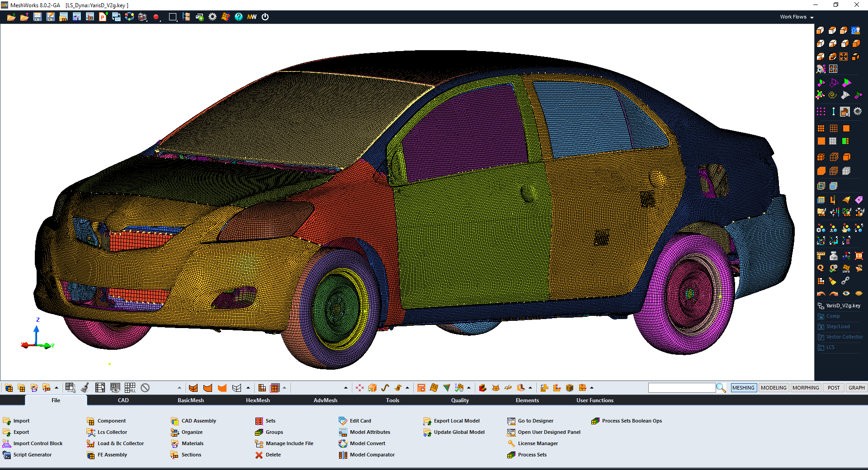
Task: Click the prohibited circle icon in bottom toolbar
Action: [145, 388]
